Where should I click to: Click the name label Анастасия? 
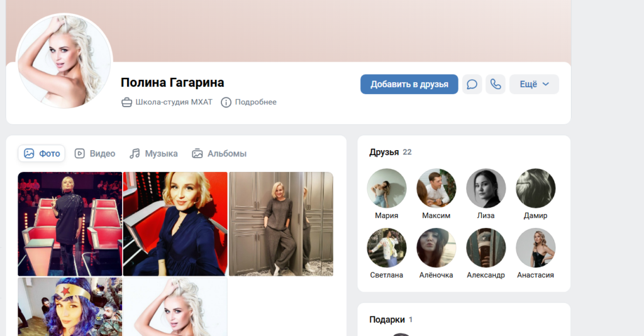[x=536, y=275]
